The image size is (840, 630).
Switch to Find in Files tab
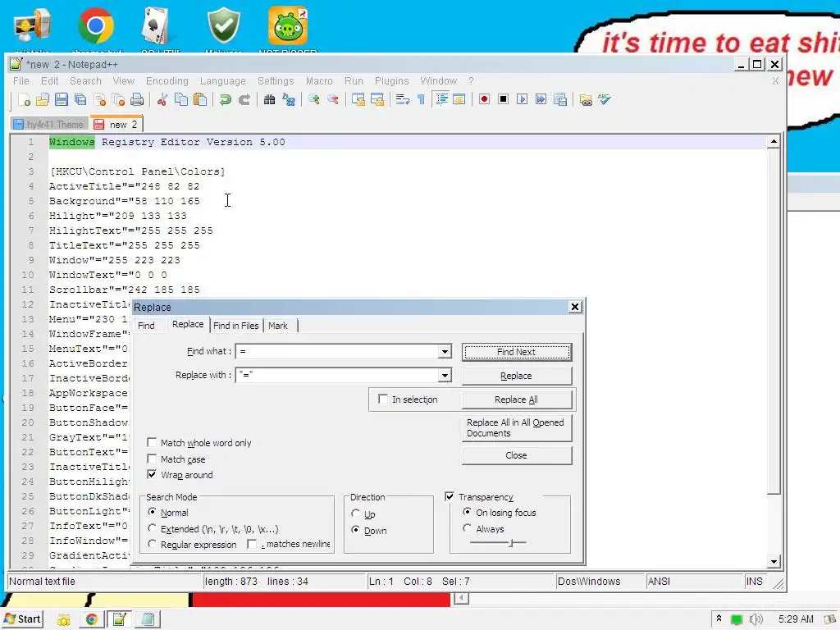tap(235, 326)
